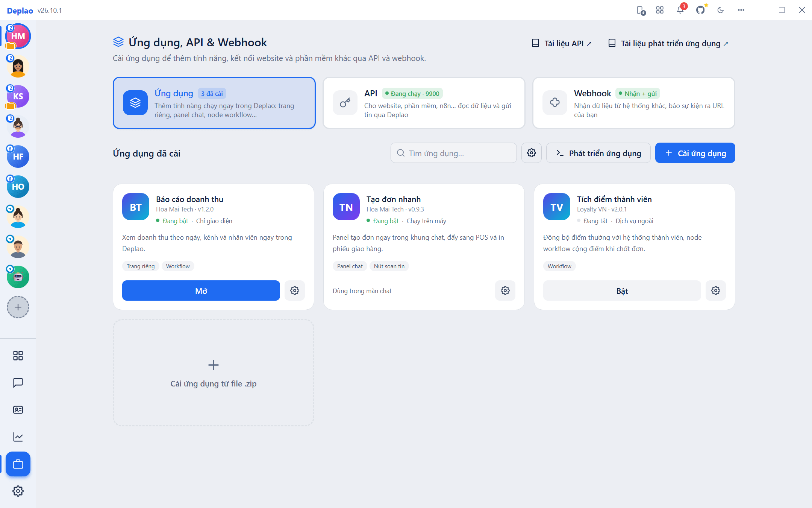Focus the Tìm ứng dụng search field
The height and width of the screenshot is (508, 812).
(454, 153)
